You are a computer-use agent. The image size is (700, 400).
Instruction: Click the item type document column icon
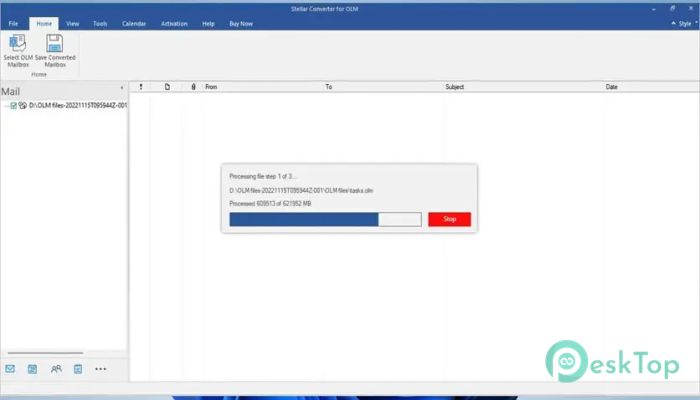click(x=167, y=87)
